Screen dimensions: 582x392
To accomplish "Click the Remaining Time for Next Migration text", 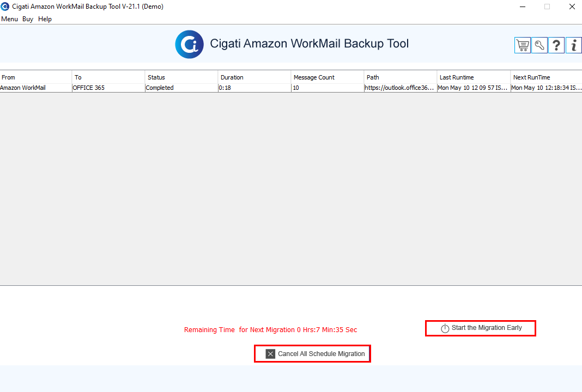I will coord(271,330).
